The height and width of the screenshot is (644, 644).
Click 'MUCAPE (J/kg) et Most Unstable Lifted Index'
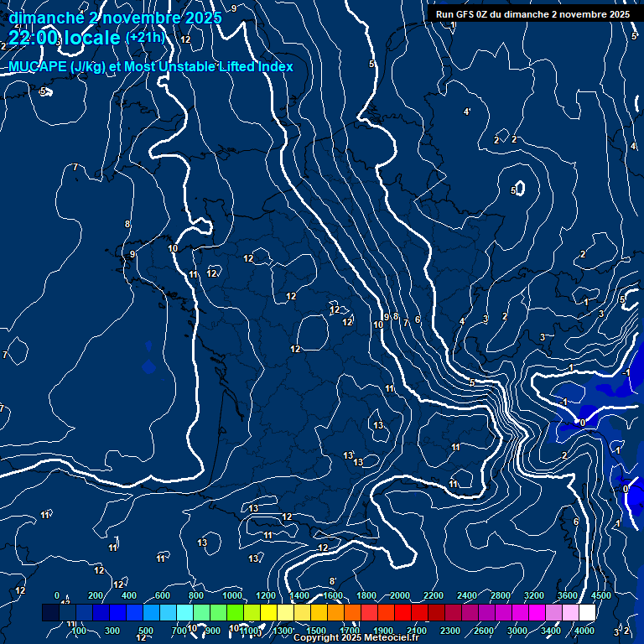pos(151,66)
